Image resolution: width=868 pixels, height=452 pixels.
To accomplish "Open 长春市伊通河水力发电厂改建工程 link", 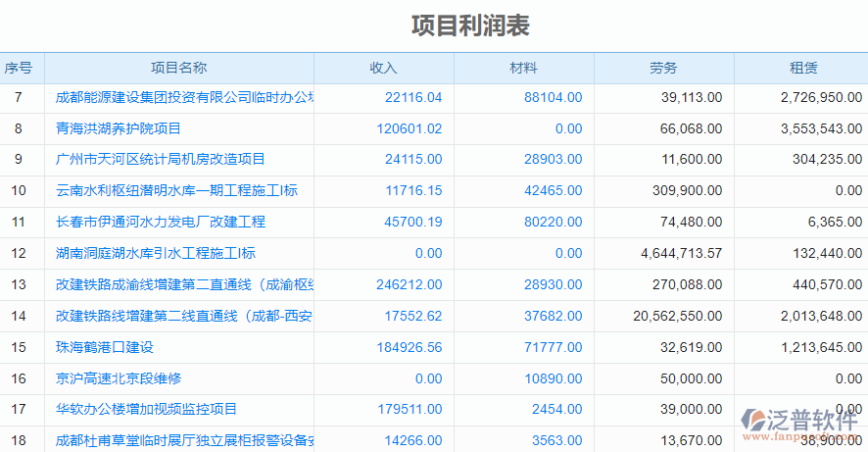I will pos(161,222).
